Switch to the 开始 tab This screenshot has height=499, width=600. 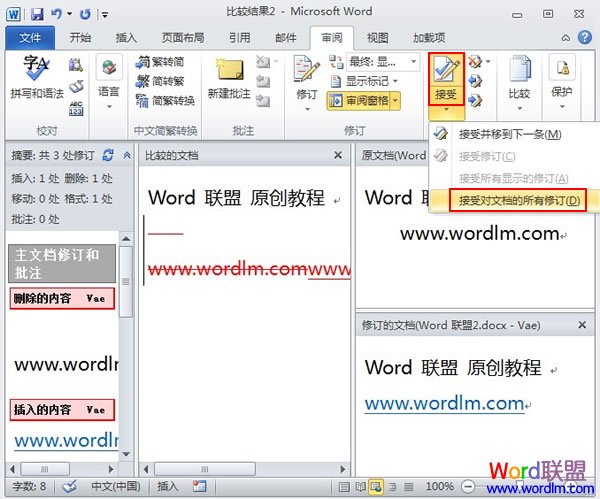pyautogui.click(x=80, y=38)
